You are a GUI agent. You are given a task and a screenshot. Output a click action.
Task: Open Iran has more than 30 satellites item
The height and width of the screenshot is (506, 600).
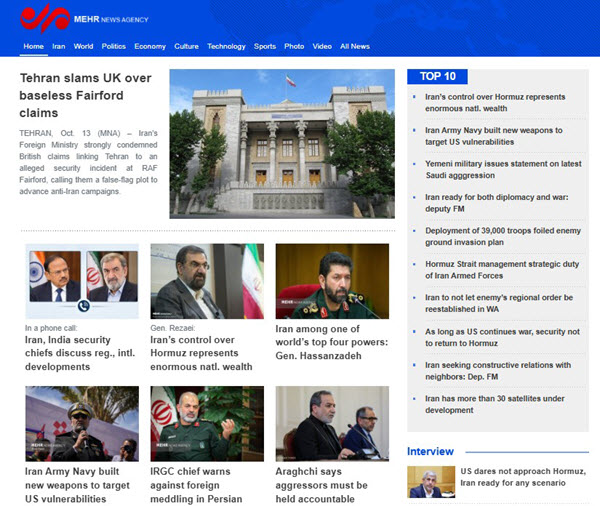pyautogui.click(x=494, y=404)
